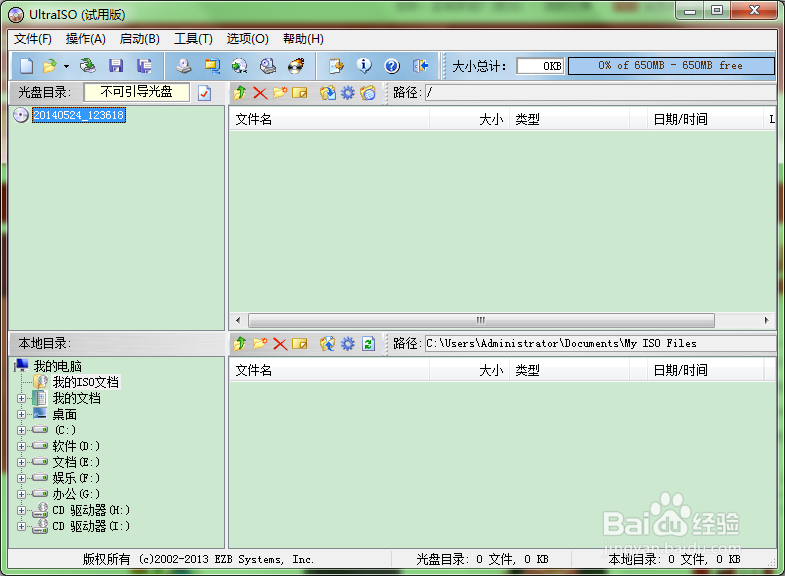Go up one level in 本地目录 toolbar
This screenshot has width=785, height=576.
[240, 343]
